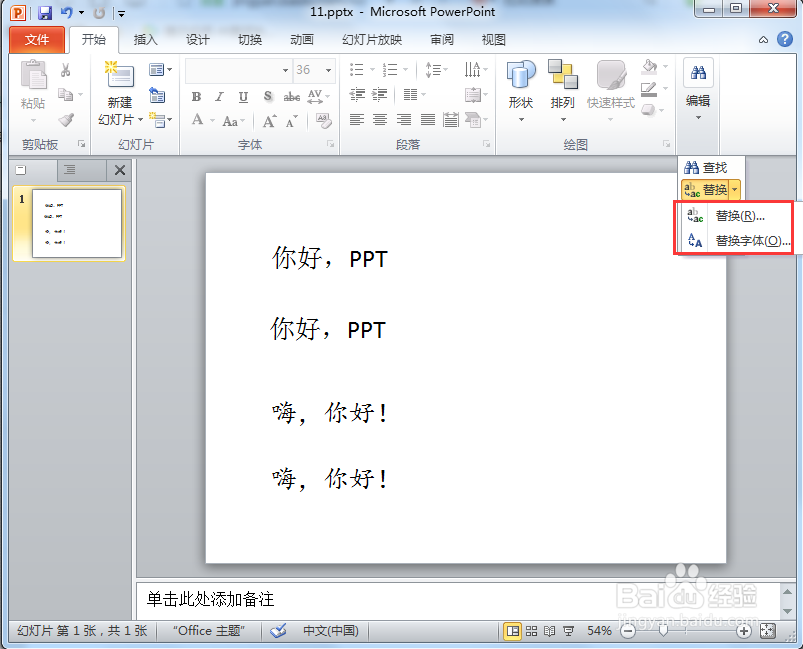Click the Shape Fill paint bucket icon

pyautogui.click(x=649, y=67)
